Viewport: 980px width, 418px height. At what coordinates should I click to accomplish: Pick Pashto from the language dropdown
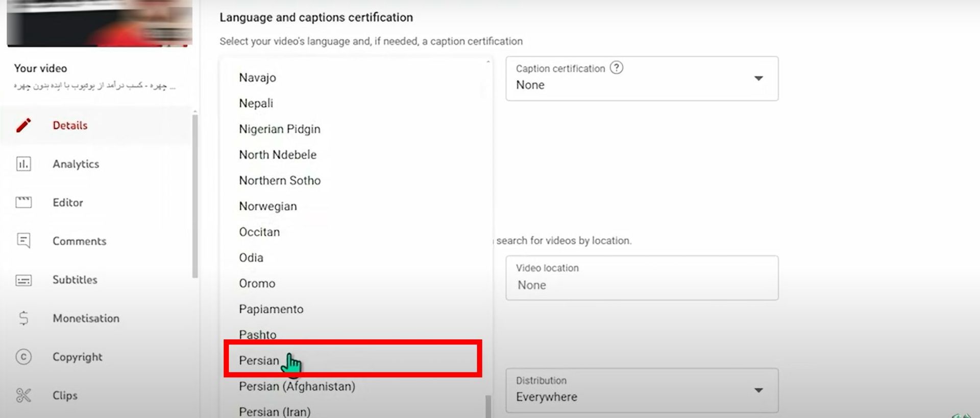(257, 335)
